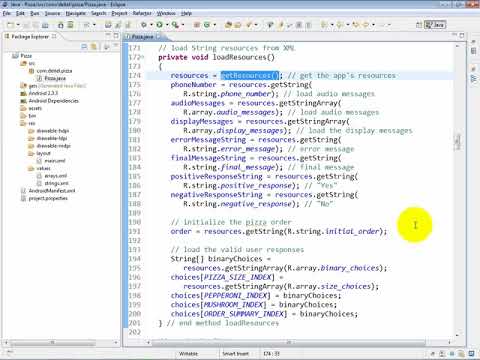Click the Open Perspective icon
480x360 pixels.
[x=419, y=25]
